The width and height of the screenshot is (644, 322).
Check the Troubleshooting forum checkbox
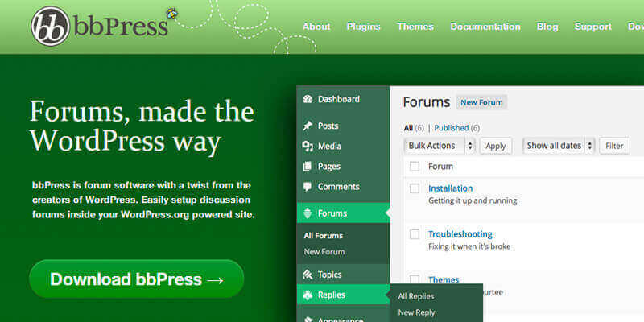(x=415, y=234)
